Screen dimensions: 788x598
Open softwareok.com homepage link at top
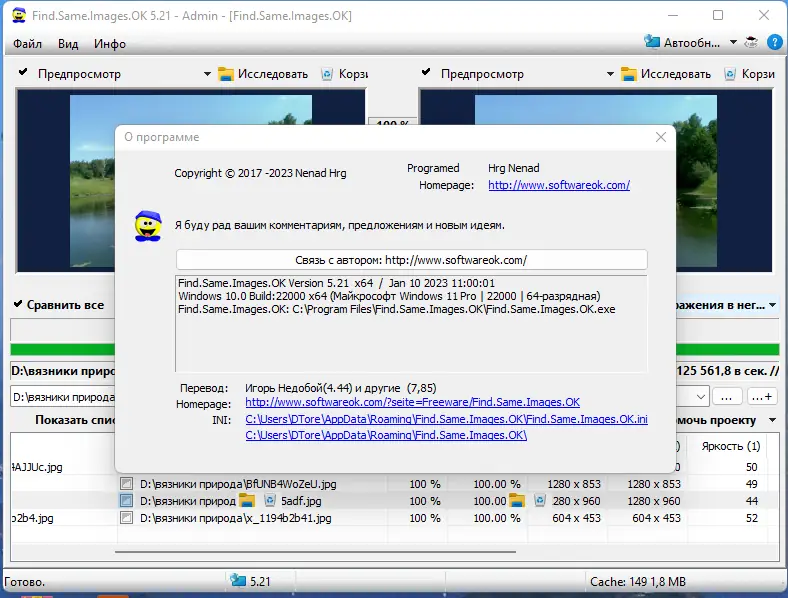pyautogui.click(x=559, y=185)
